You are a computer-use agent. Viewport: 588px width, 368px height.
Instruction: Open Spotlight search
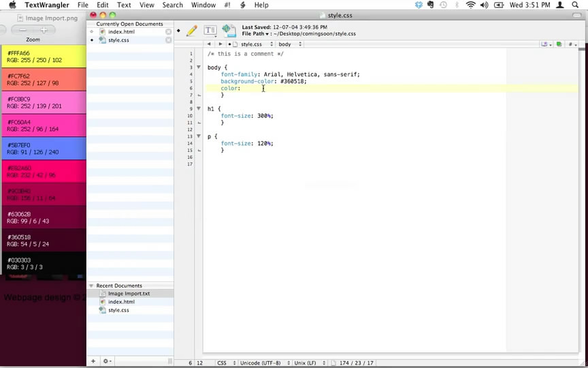point(575,5)
